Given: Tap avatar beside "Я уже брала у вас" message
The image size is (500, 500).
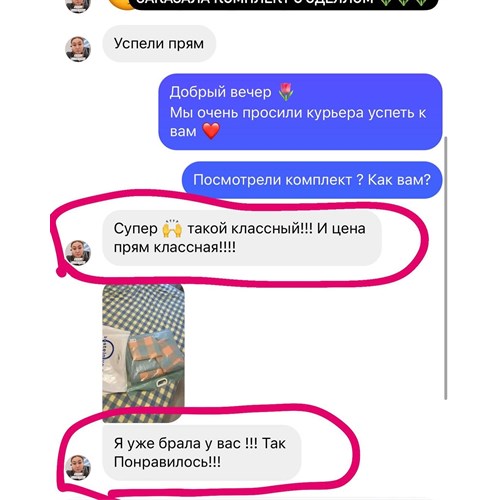Looking at the screenshot, I should (x=78, y=467).
